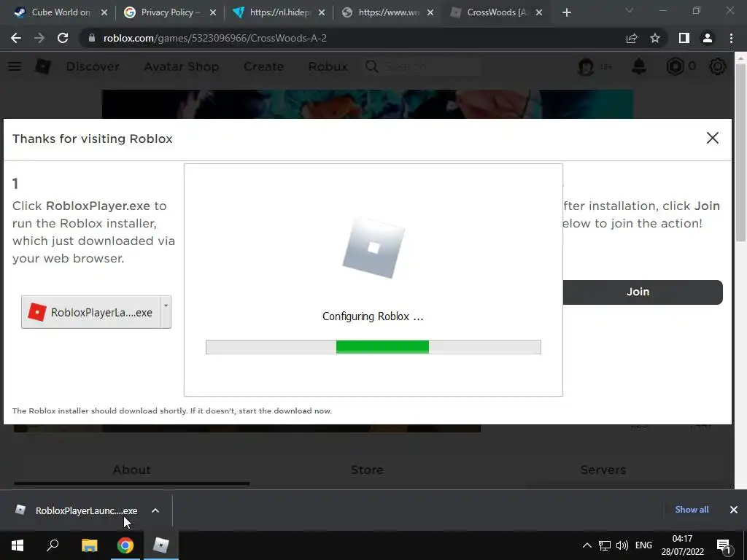Share this page via the share icon

pos(632,38)
